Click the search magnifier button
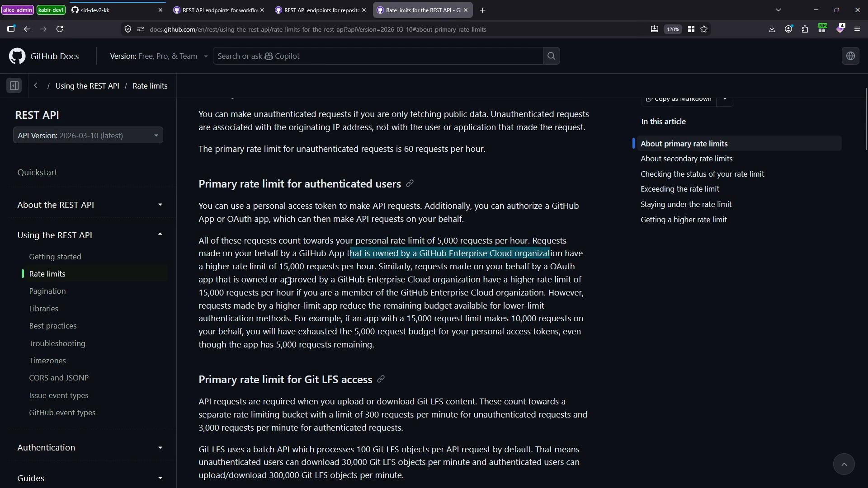This screenshot has width=868, height=488. tap(551, 56)
